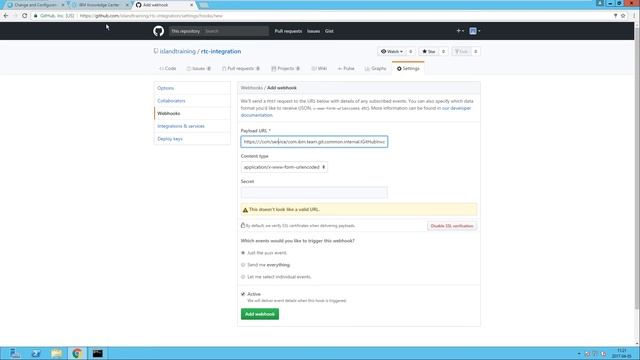Click the Fork button
This screenshot has width=640, height=360.
pyautogui.click(x=462, y=51)
